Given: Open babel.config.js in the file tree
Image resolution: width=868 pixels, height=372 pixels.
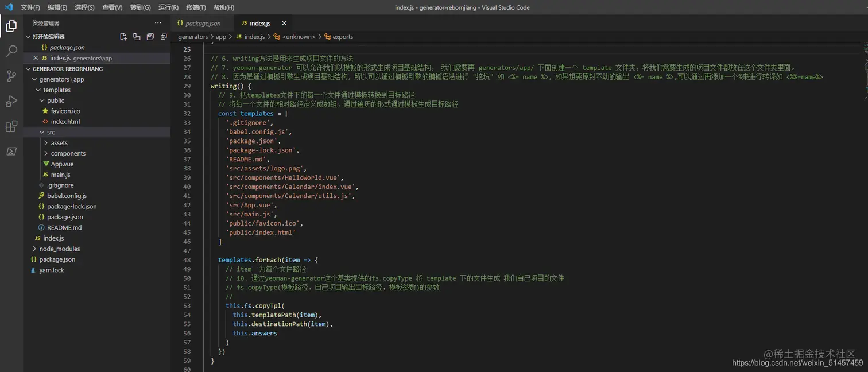Looking at the screenshot, I should pos(67,196).
